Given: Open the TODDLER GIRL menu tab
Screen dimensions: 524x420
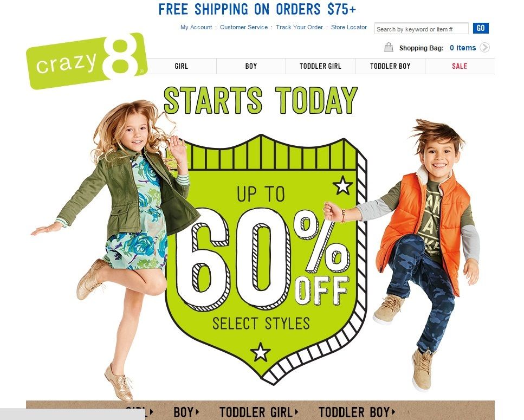Looking at the screenshot, I should (320, 66).
